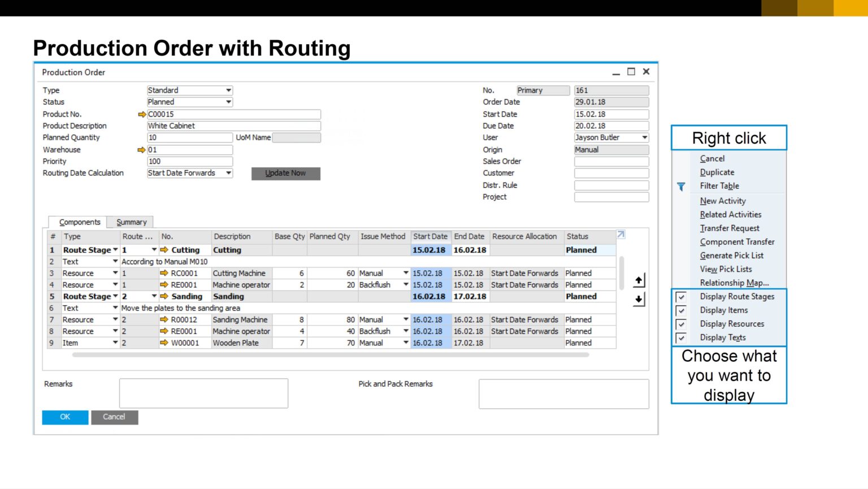Disable the Display Resources checkbox

click(682, 324)
